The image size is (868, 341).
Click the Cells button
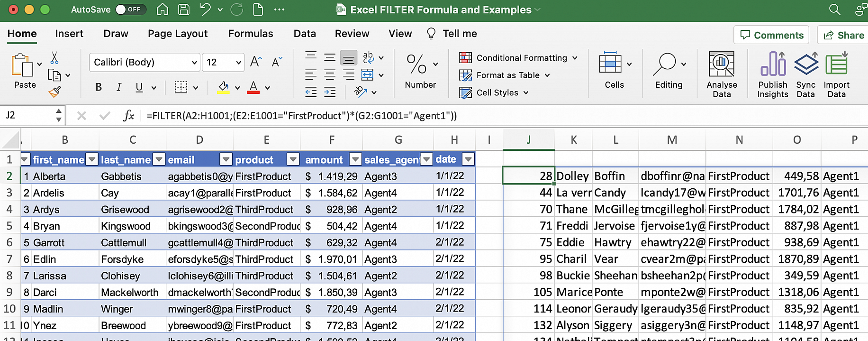coord(615,70)
